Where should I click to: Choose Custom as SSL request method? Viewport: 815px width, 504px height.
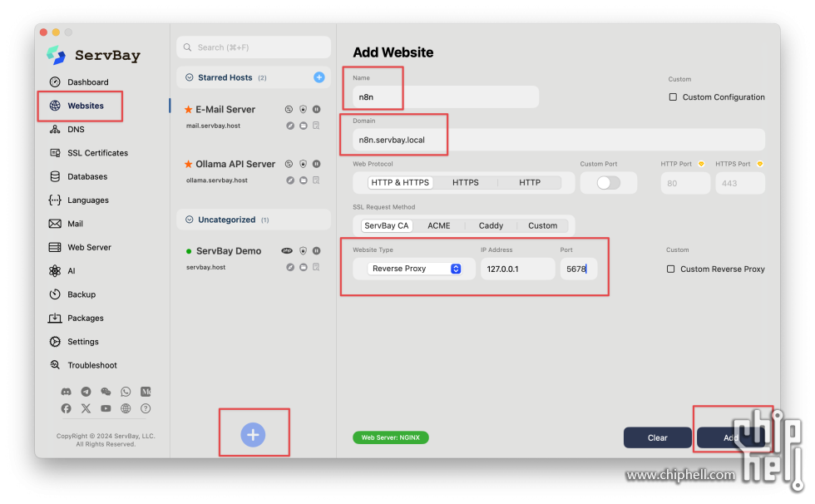pos(542,226)
